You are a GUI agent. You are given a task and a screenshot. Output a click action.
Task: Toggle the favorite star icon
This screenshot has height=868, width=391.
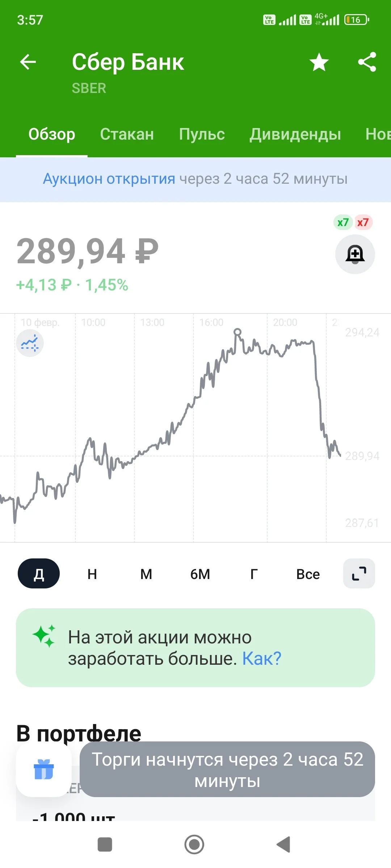(x=319, y=62)
